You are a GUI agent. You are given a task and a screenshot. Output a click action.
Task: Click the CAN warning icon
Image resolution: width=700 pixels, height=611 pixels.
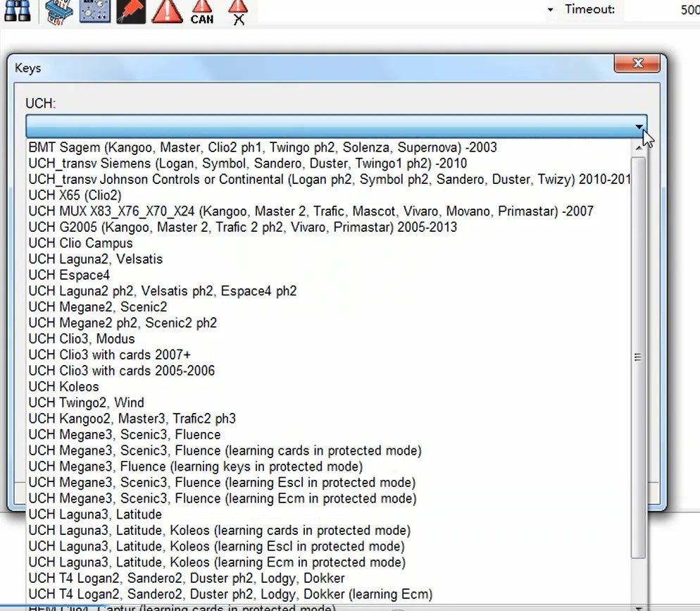[202, 13]
